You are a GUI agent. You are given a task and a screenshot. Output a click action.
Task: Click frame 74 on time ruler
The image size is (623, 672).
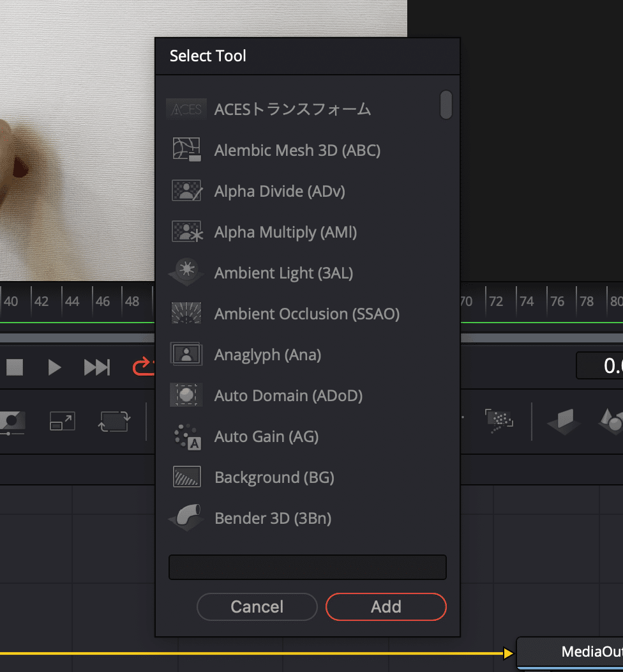click(527, 302)
